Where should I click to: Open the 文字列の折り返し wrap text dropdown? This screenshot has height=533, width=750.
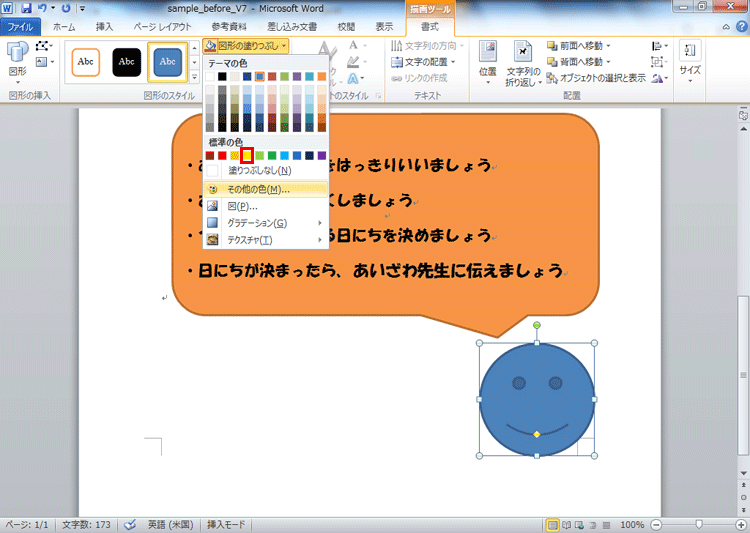click(x=524, y=63)
